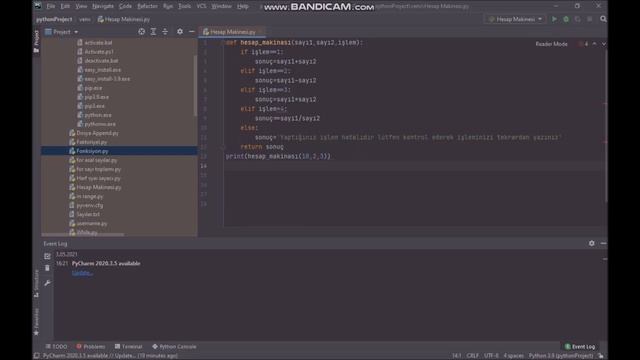Close the Hesap Makinesi.py editor tab
This screenshot has height=360, width=640.
261,32
